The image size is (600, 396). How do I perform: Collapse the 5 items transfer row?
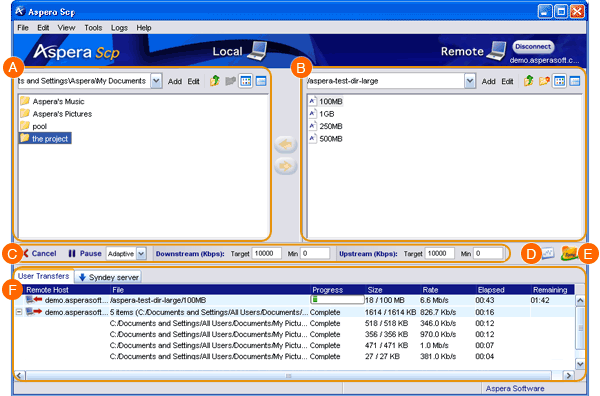tap(19, 312)
